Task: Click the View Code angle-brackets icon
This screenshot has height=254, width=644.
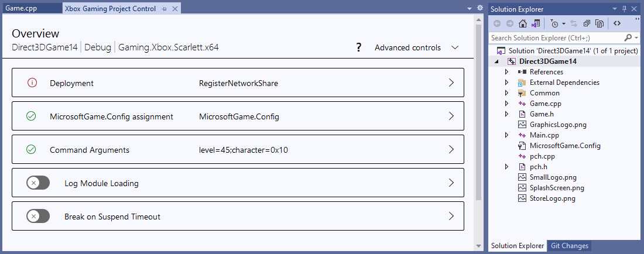Action: [x=617, y=23]
